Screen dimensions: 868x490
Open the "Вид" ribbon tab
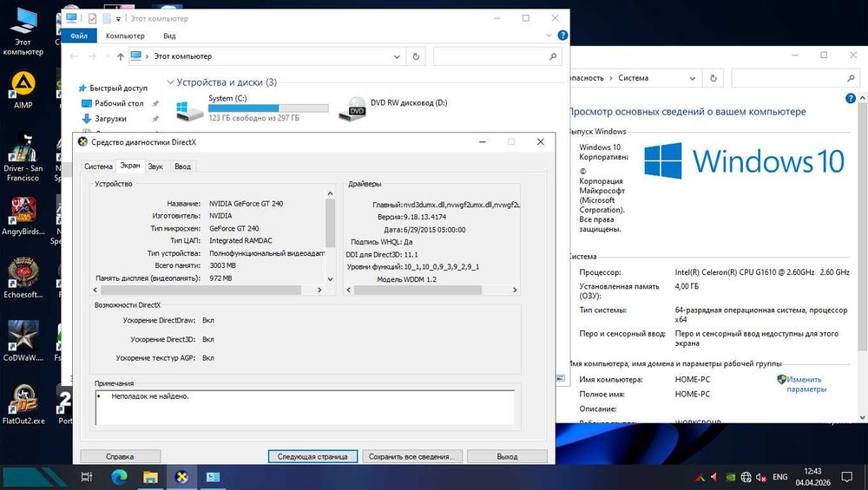[169, 36]
